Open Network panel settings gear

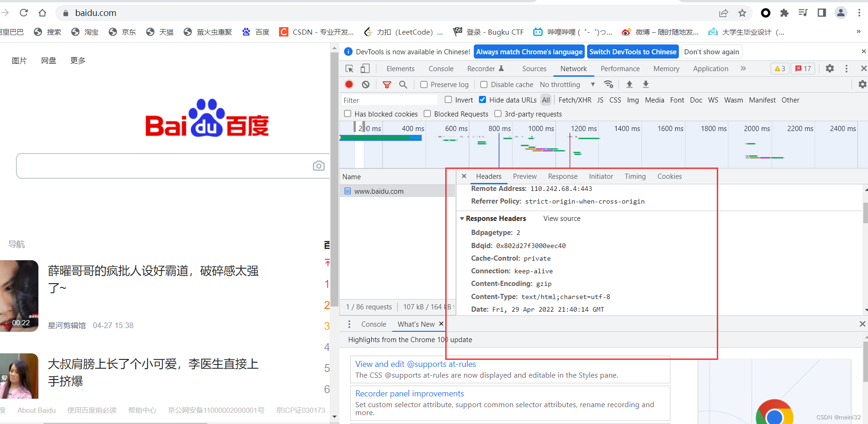click(862, 84)
